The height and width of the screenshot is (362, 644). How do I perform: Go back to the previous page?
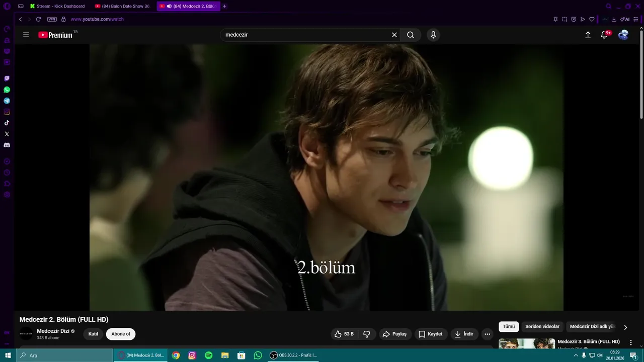pyautogui.click(x=20, y=19)
